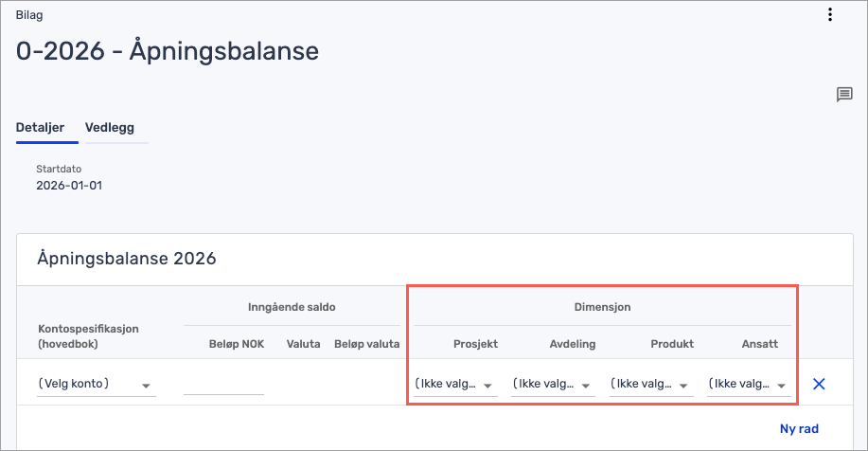
Task: Open the comments speech bubble icon
Action: [843, 95]
